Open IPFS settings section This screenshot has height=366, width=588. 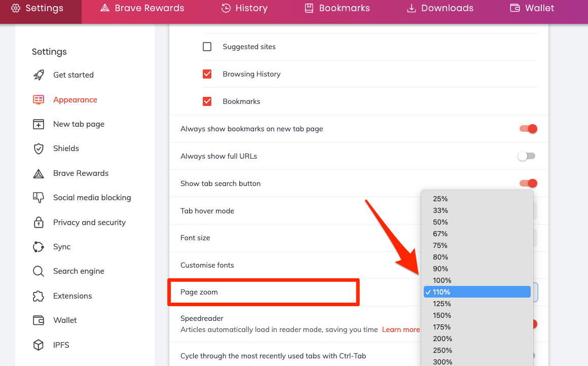(x=61, y=345)
